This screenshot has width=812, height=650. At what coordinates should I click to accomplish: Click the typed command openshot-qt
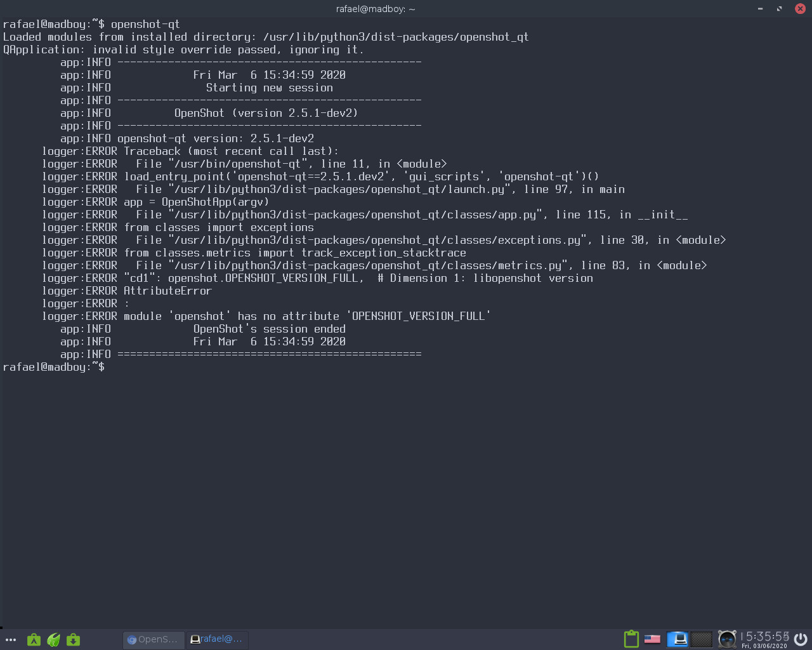click(x=145, y=24)
